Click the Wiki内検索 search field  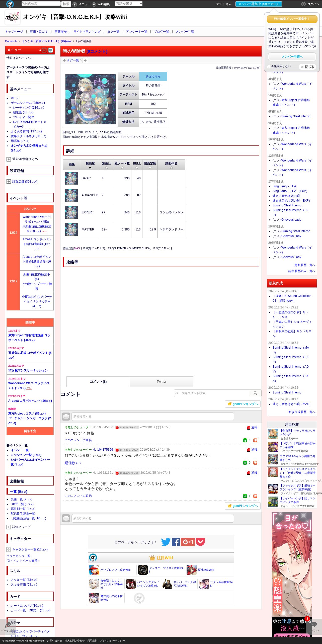click(41, 4)
